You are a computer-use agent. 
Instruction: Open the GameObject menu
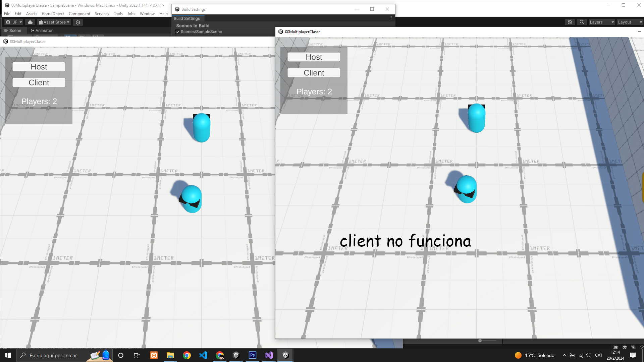(x=53, y=14)
